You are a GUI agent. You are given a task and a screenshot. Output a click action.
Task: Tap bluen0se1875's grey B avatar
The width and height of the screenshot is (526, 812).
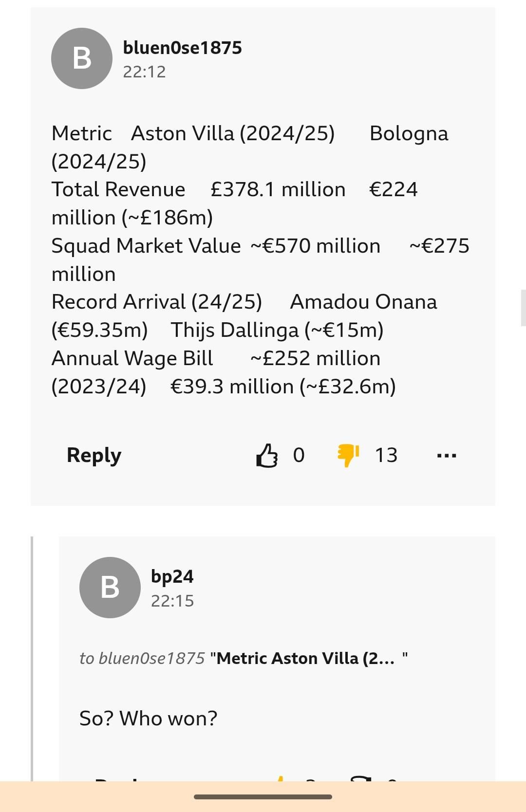[82, 58]
